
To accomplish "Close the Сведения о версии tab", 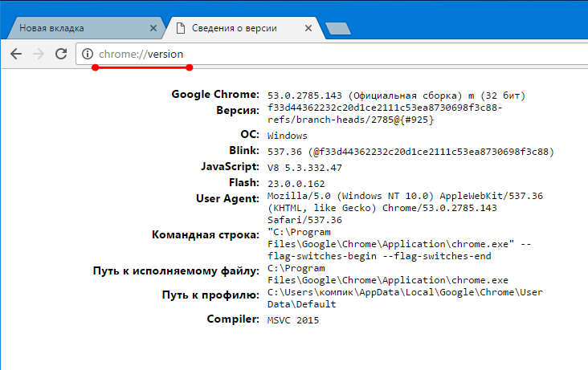I will tap(308, 28).
